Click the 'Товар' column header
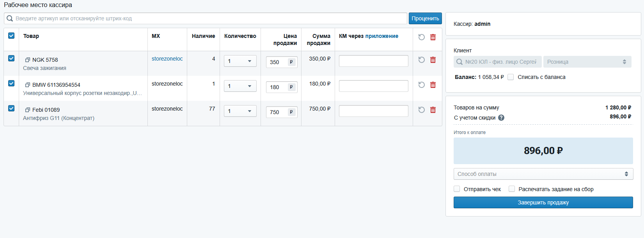Screen dimensions: 644x238 [31, 36]
